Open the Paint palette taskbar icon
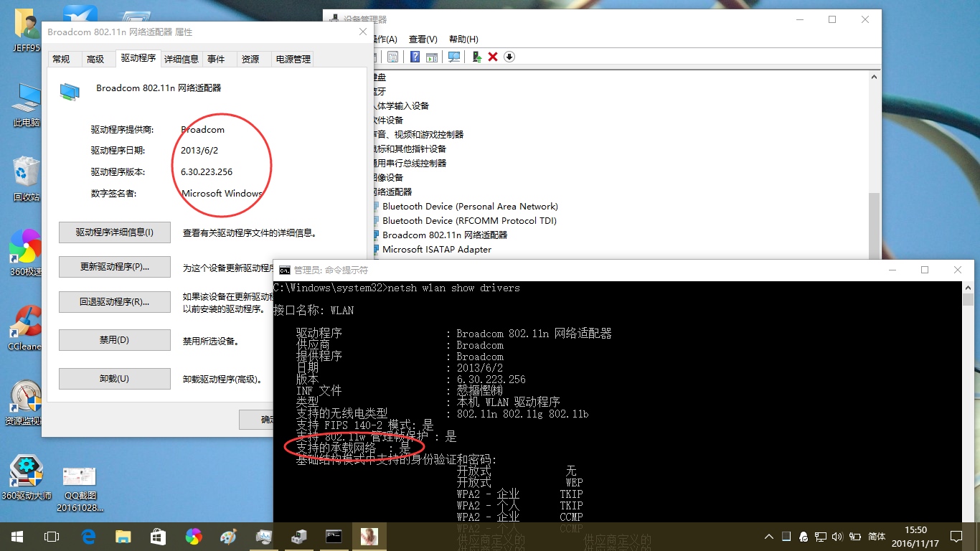Image resolution: width=980 pixels, height=551 pixels. (228, 536)
